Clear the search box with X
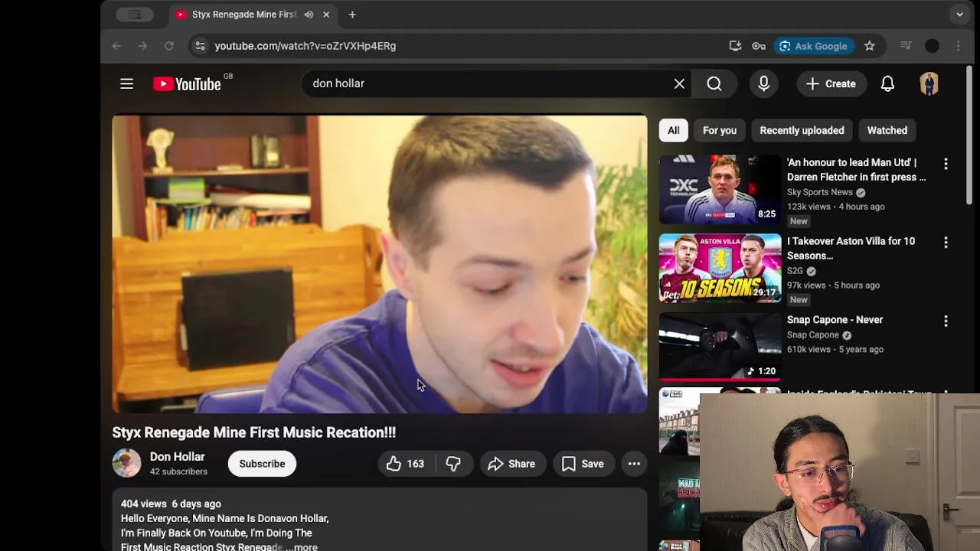This screenshot has width=980, height=551. [679, 83]
